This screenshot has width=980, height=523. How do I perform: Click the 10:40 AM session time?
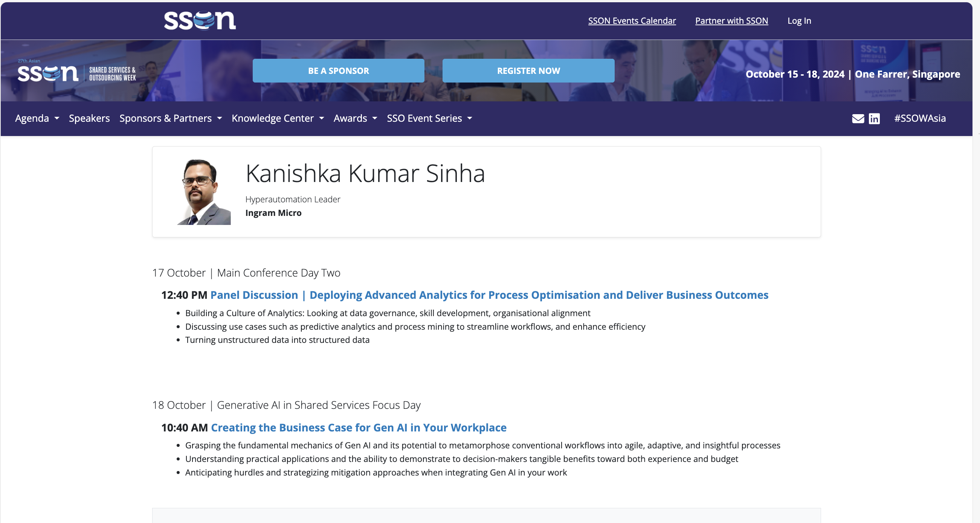[185, 427]
